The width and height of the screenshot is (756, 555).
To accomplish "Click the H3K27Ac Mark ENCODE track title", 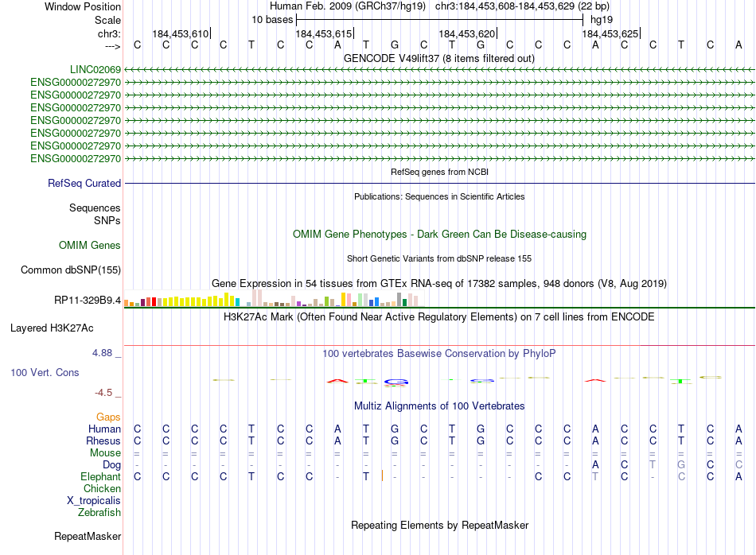I will (439, 317).
